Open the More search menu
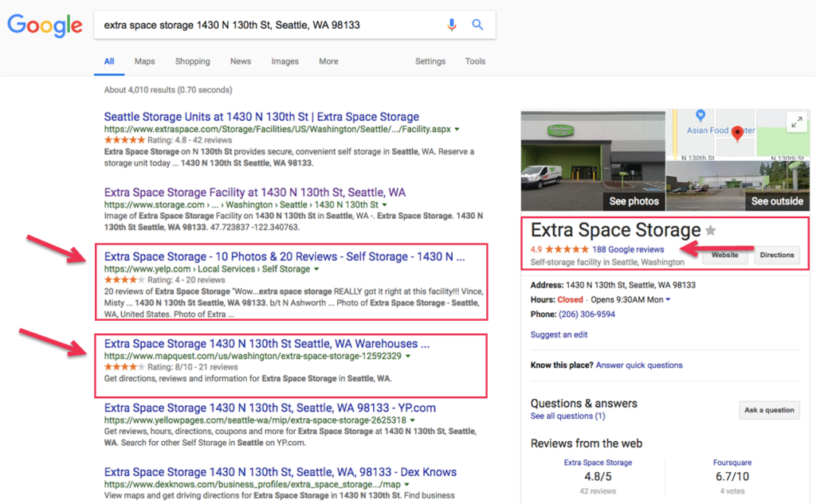 328,61
